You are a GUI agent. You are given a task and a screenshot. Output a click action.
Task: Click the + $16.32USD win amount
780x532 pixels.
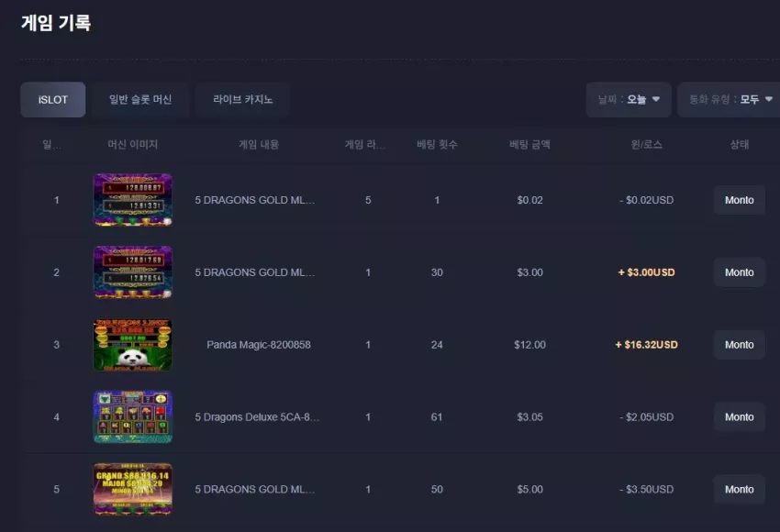coord(646,345)
